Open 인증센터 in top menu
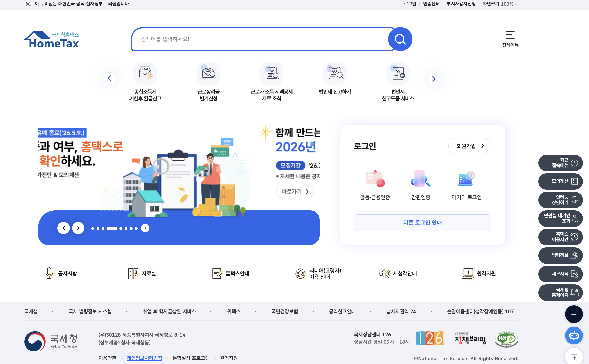This screenshot has width=589, height=364. click(431, 4)
